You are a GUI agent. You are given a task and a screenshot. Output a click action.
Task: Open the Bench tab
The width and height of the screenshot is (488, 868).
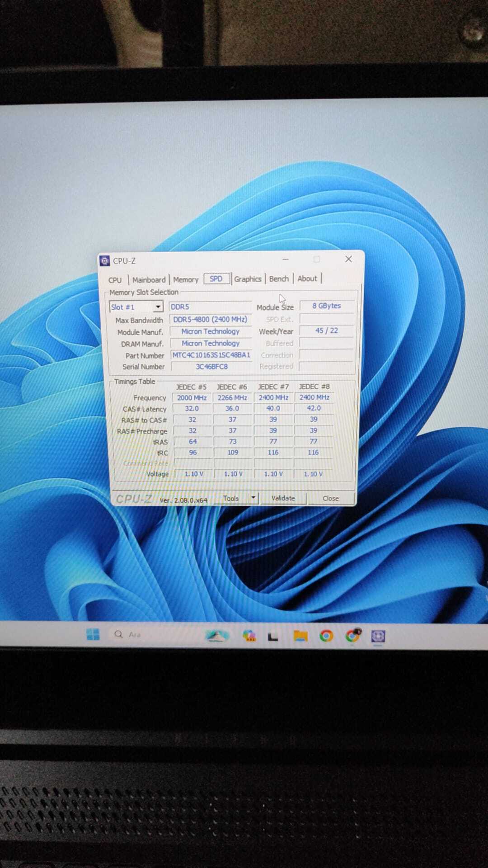[x=279, y=278]
